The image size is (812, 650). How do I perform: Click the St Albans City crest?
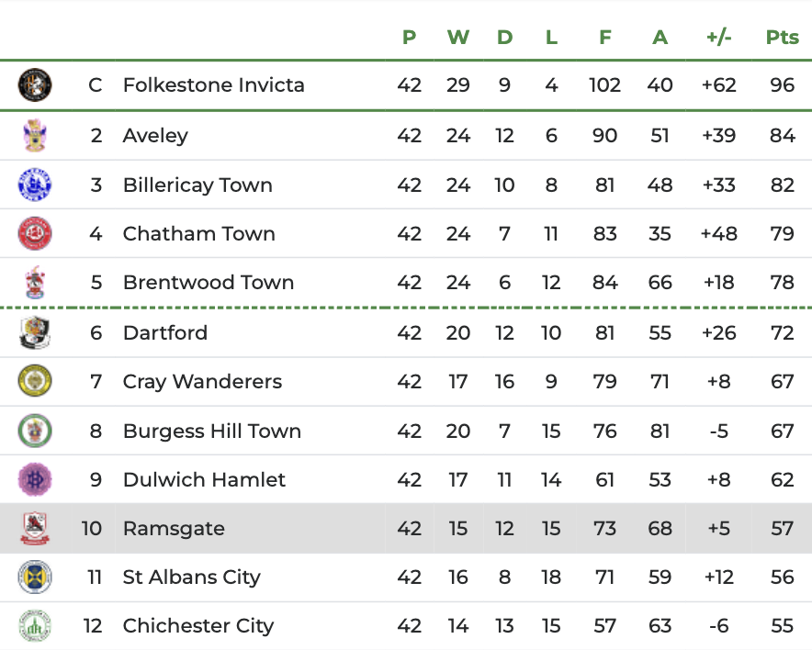[x=35, y=577]
